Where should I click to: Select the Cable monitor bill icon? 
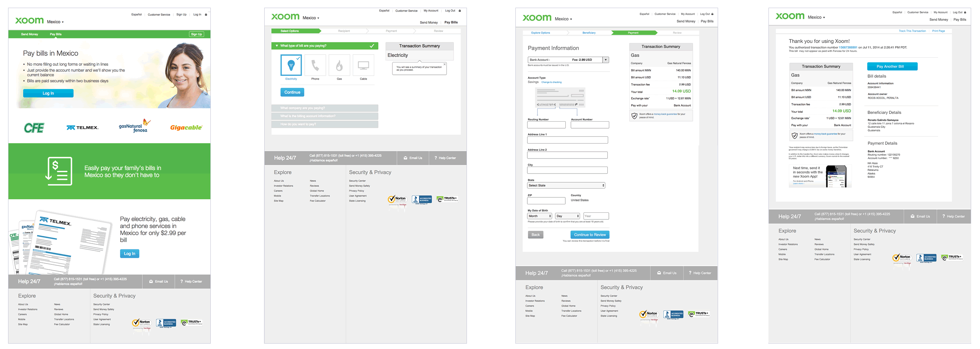(x=363, y=65)
